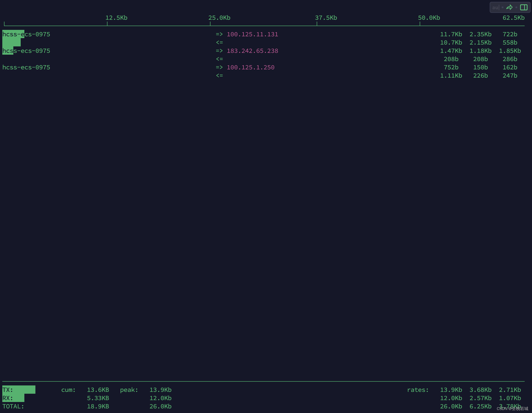Click the 3.68Kb TX rate
The width and height of the screenshot is (532, 413).
[481, 390]
